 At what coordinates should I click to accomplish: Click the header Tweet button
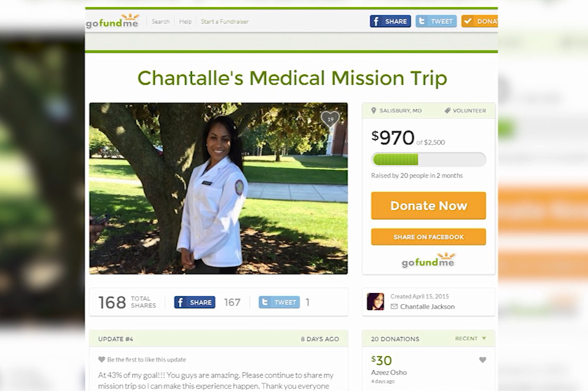pos(436,21)
